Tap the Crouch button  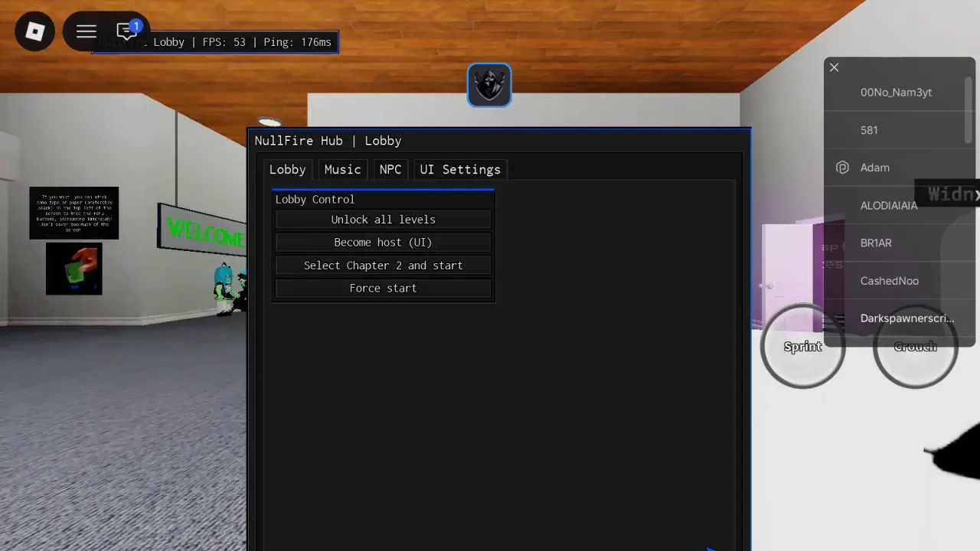(915, 347)
